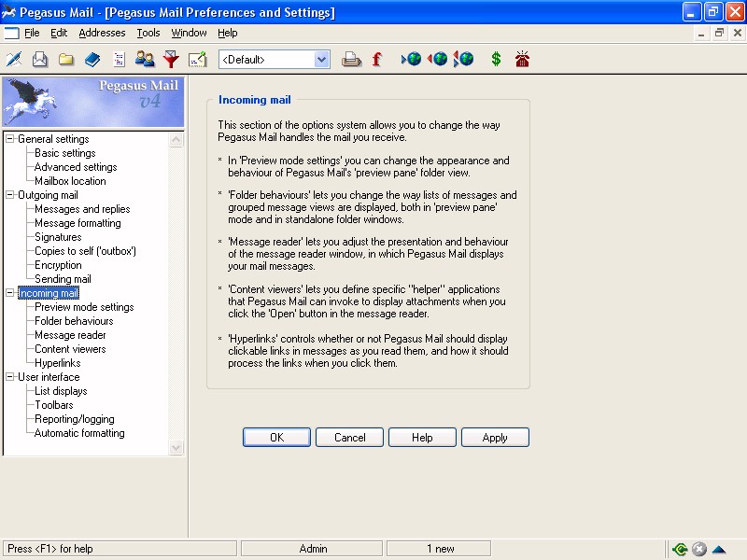Open the two-people user lookup icon

point(145,60)
